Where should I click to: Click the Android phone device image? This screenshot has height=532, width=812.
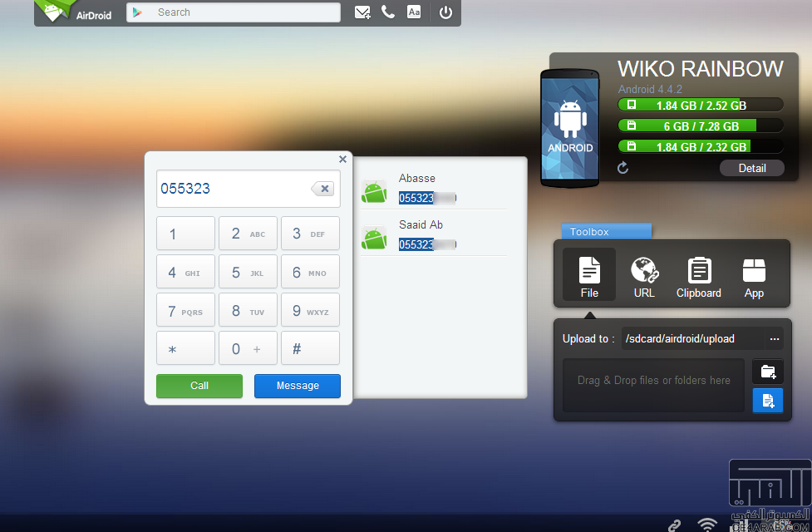tap(569, 128)
